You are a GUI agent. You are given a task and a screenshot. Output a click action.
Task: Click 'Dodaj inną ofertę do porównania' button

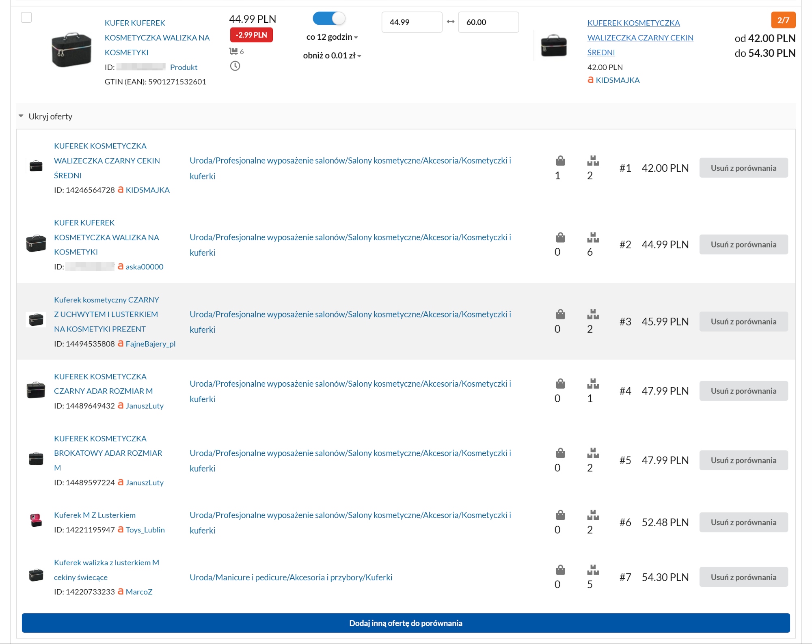[406, 623]
